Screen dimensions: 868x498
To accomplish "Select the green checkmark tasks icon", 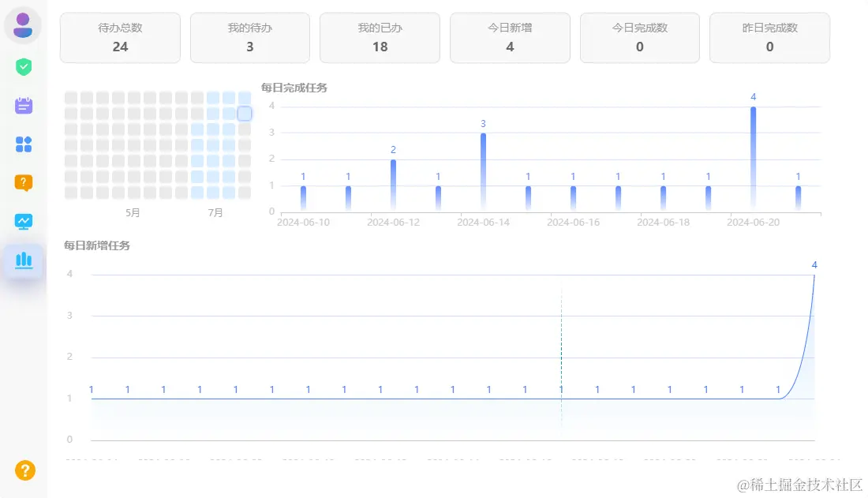I will (23, 67).
